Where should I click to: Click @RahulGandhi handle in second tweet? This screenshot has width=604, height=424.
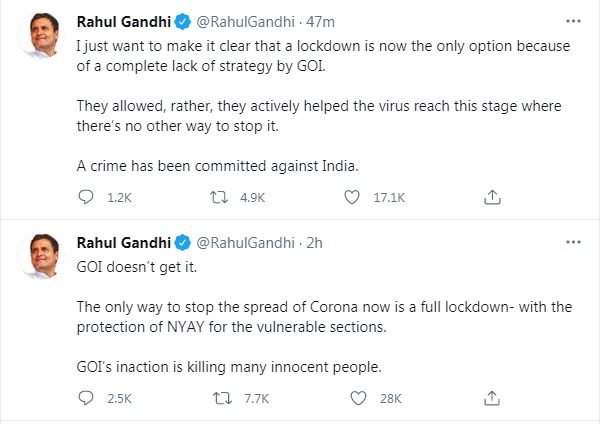[245, 243]
